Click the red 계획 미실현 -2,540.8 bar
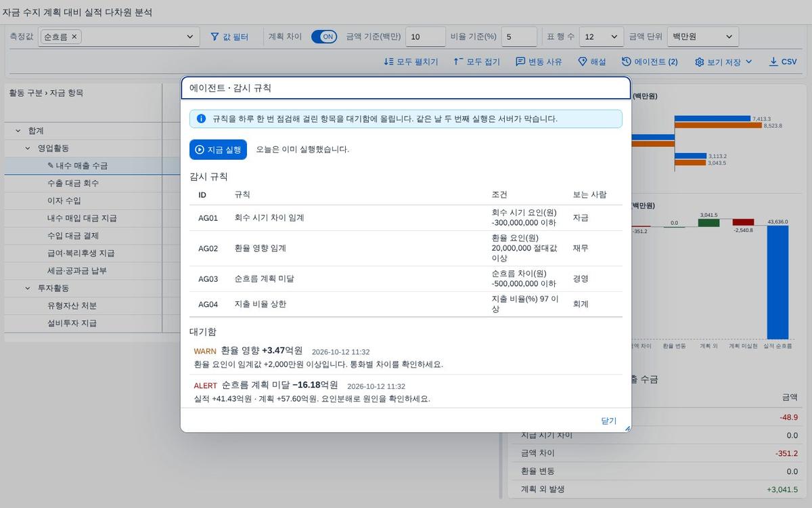Screen dimensions: 812x508 coord(743,222)
